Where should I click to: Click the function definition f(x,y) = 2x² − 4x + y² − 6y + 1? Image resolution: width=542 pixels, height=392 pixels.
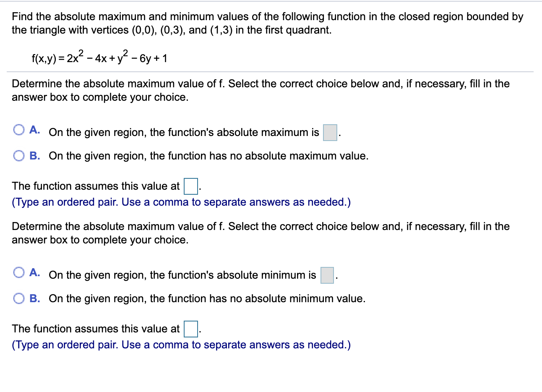pyautogui.click(x=99, y=57)
